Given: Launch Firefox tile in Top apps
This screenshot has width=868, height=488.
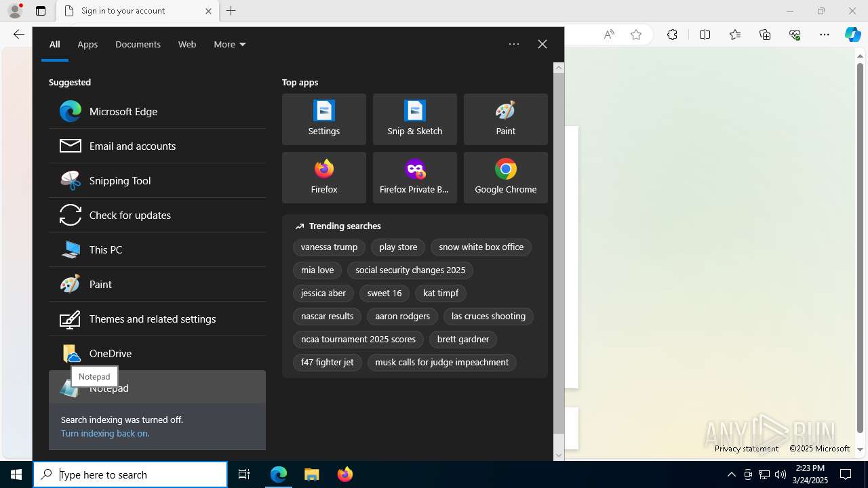Looking at the screenshot, I should click(x=324, y=178).
